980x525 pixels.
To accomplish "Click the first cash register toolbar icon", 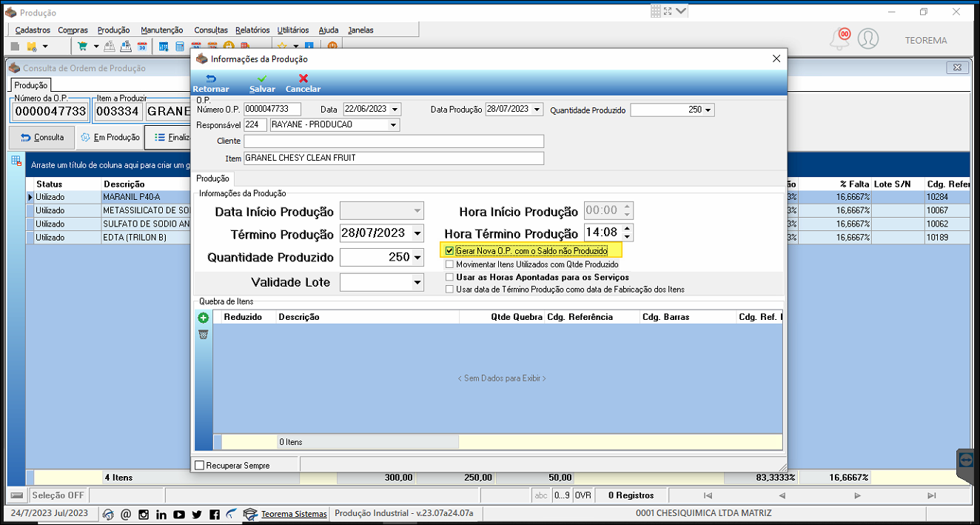I will (x=109, y=46).
